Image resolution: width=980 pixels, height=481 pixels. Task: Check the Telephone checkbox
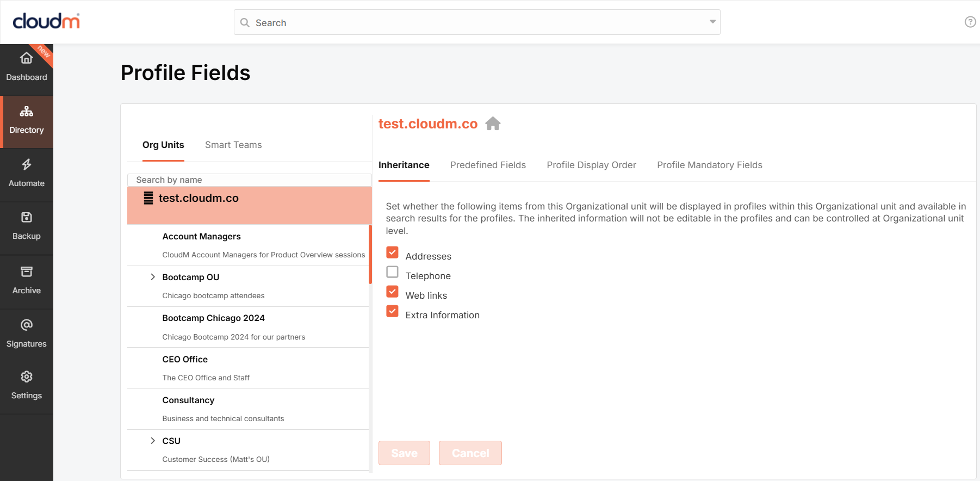[x=392, y=272]
